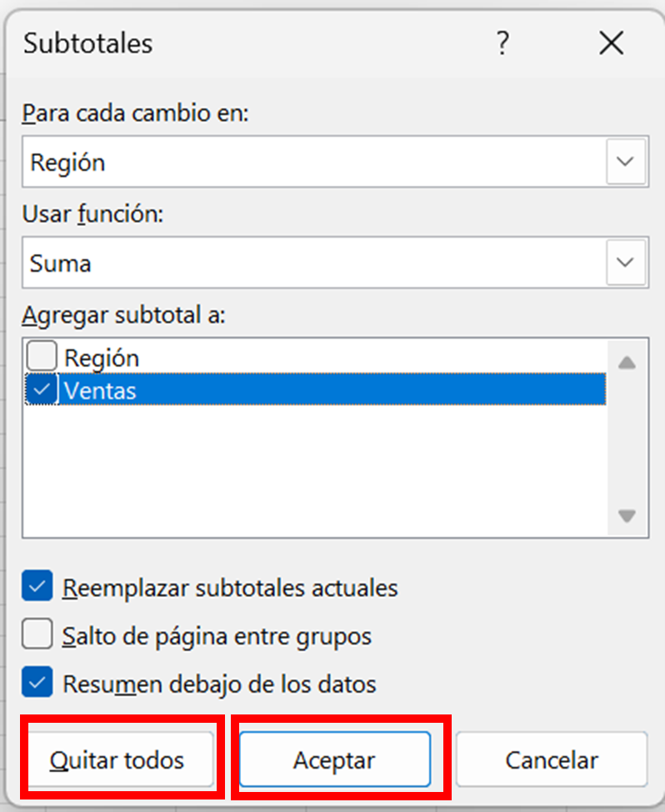Select the Región label in the subtotal list
The image size is (665, 812).
(102, 358)
